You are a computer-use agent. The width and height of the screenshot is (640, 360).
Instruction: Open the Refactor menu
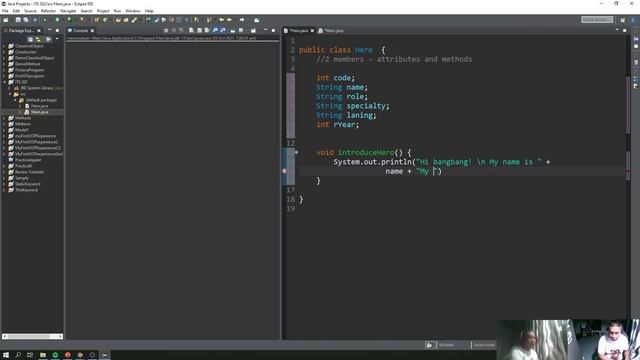coord(48,11)
